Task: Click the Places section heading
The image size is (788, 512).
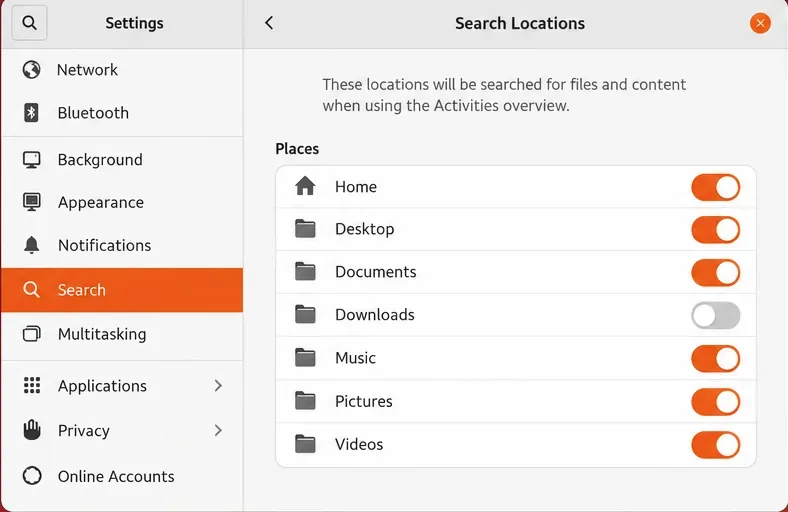Action: 297,149
